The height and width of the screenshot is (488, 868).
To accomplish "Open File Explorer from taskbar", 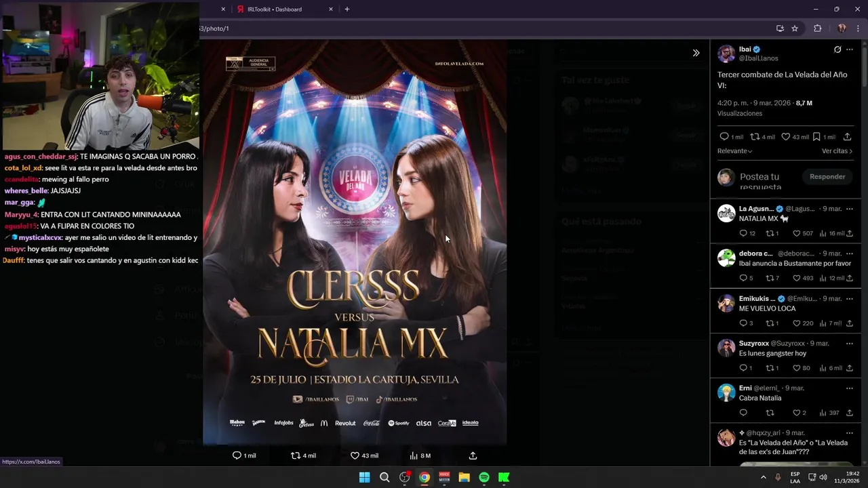I will (464, 477).
